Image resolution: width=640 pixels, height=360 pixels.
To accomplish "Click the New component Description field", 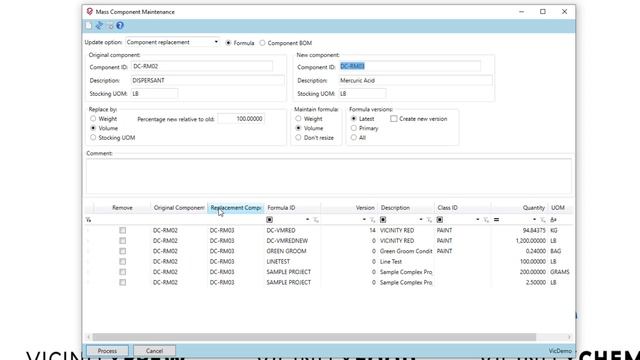I will [415, 80].
